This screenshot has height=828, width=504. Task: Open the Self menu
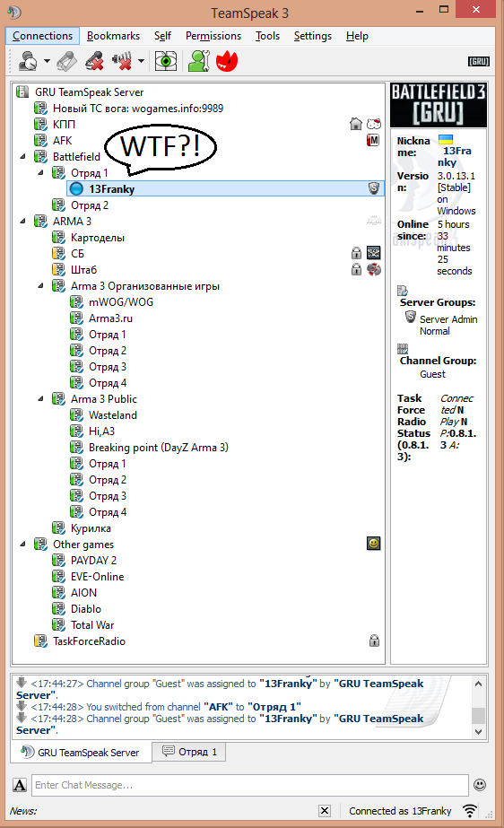click(162, 36)
